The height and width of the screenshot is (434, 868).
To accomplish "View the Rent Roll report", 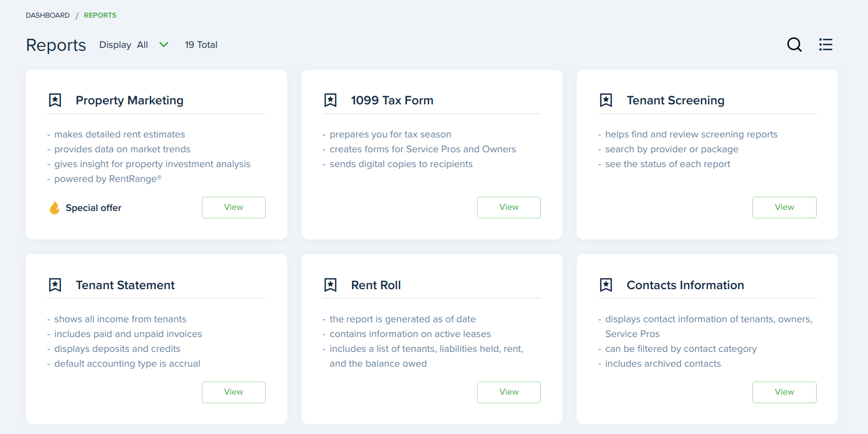I will pyautogui.click(x=508, y=392).
